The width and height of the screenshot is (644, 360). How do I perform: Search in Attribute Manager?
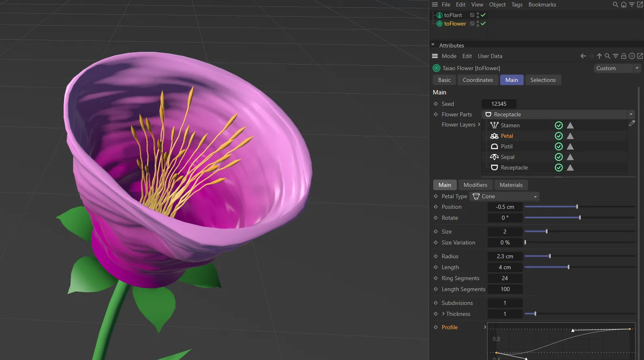pyautogui.click(x=608, y=56)
